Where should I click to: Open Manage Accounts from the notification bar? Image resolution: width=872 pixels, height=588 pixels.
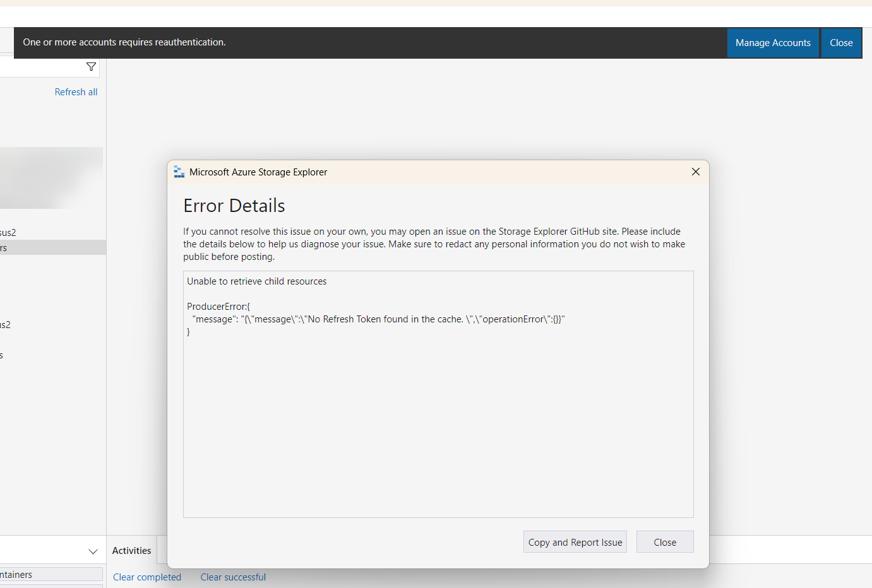pyautogui.click(x=773, y=43)
